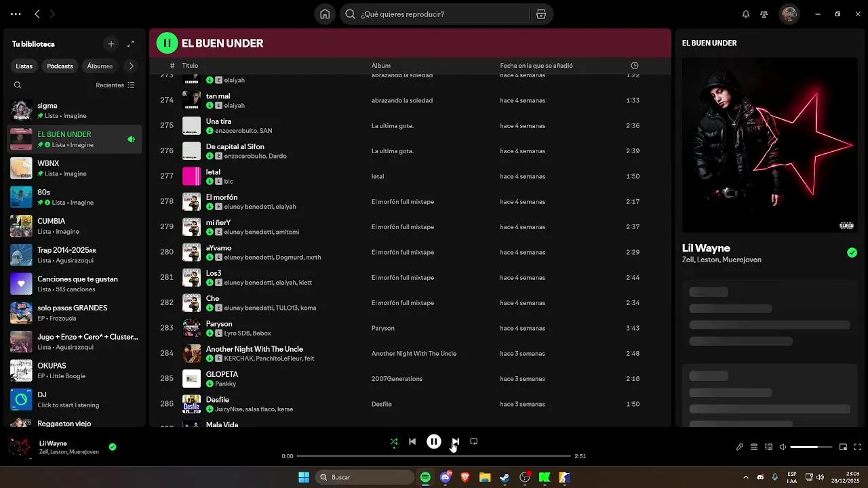Image resolution: width=868 pixels, height=488 pixels.
Task: Open the Browse icon in search bar
Action: (x=541, y=14)
